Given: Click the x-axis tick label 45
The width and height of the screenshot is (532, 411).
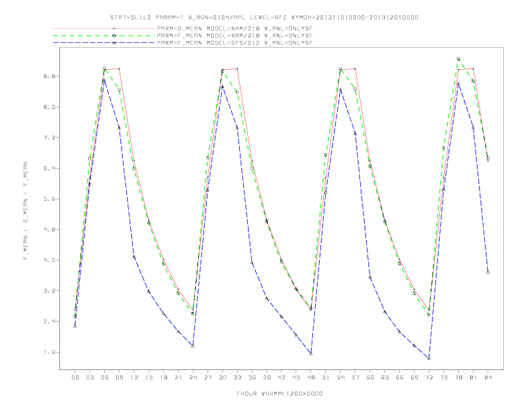Looking at the screenshot, I should click(296, 377).
